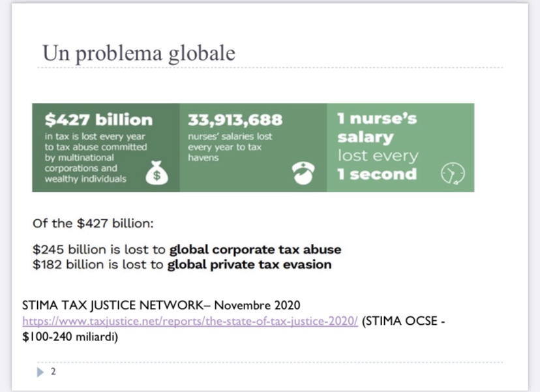The image size is (540, 392).
Task: Open the taxjustice.net report hyperlink
Action: coord(190,321)
